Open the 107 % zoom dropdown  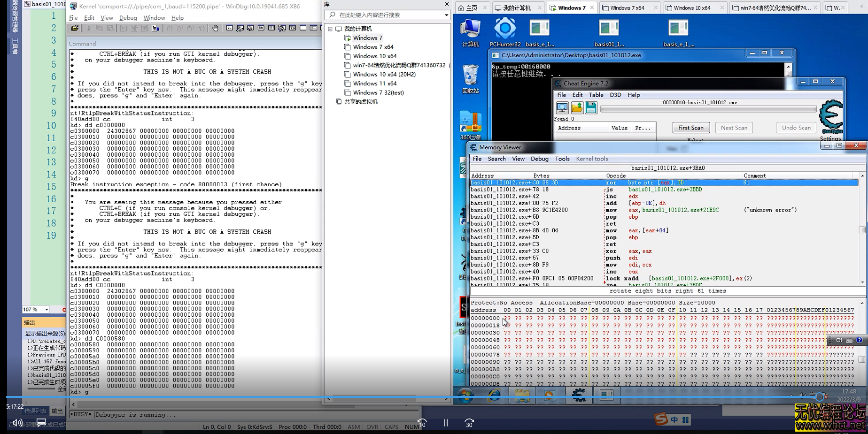[x=46, y=310]
